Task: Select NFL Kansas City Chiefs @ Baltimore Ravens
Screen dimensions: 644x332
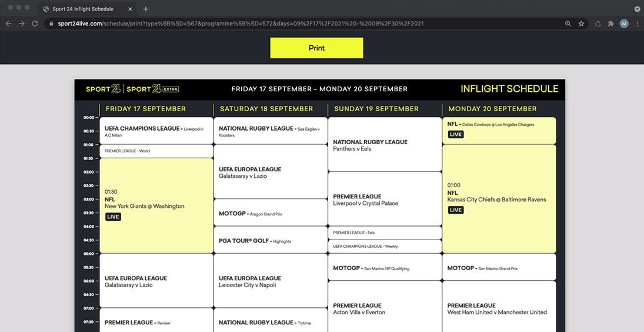Action: pos(499,199)
